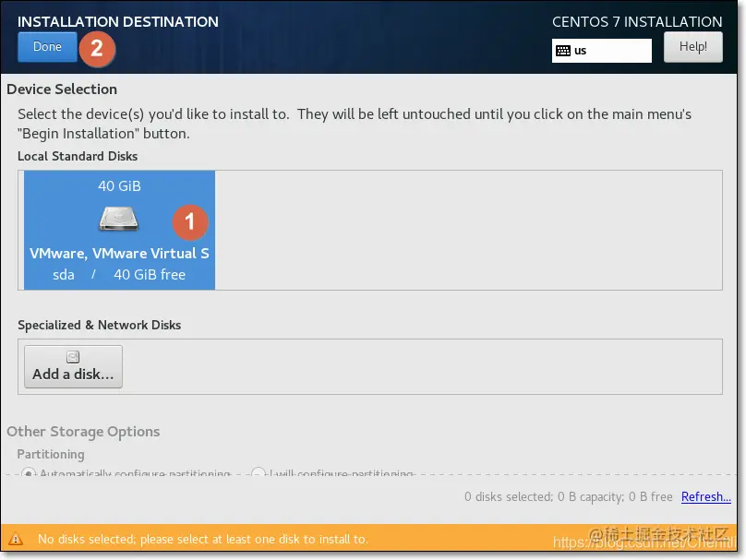Click the Partitioning label
The width and height of the screenshot is (746, 560).
point(51,455)
